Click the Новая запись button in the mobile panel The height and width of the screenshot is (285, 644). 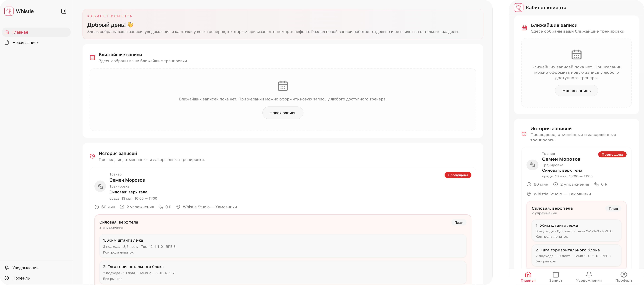click(x=576, y=91)
